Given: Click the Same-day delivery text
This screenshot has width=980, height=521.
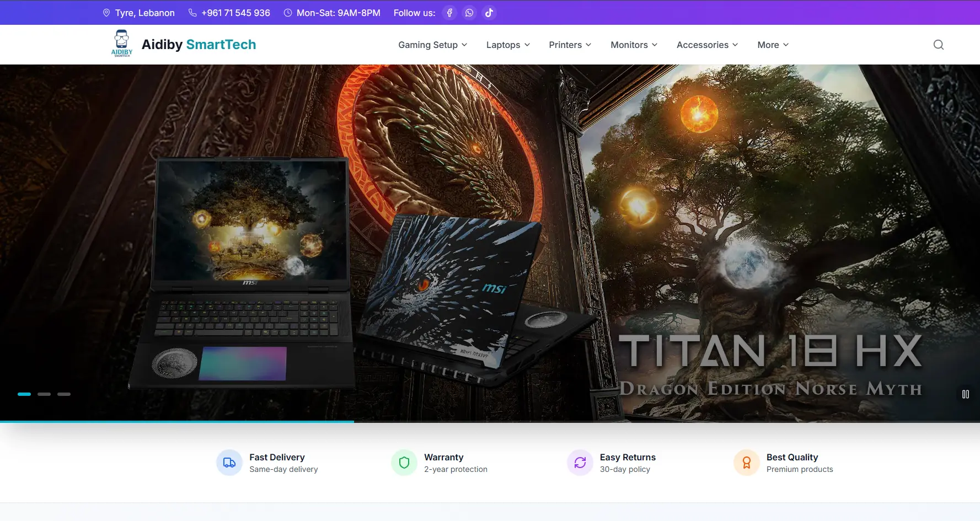Looking at the screenshot, I should 283,469.
